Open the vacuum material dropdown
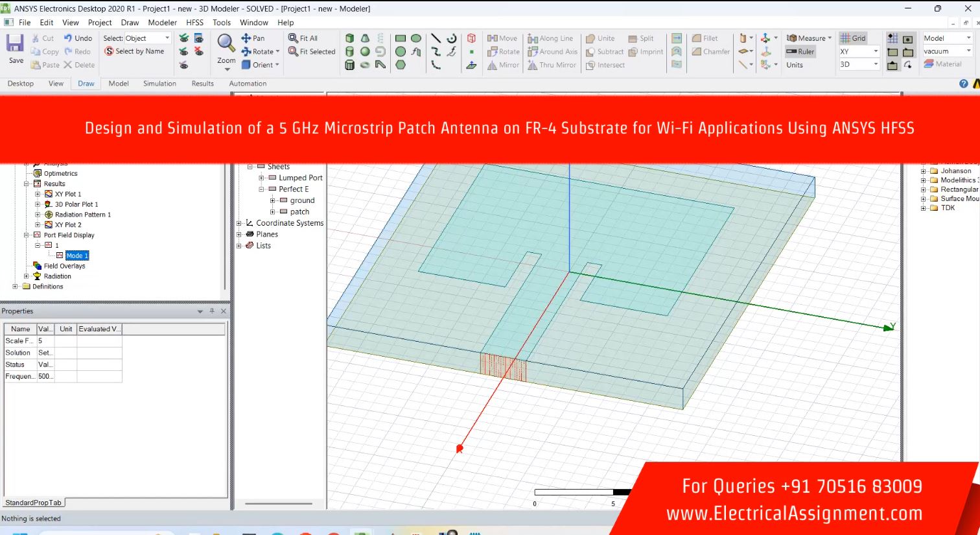Screen dimensions: 980x535 (x=968, y=51)
